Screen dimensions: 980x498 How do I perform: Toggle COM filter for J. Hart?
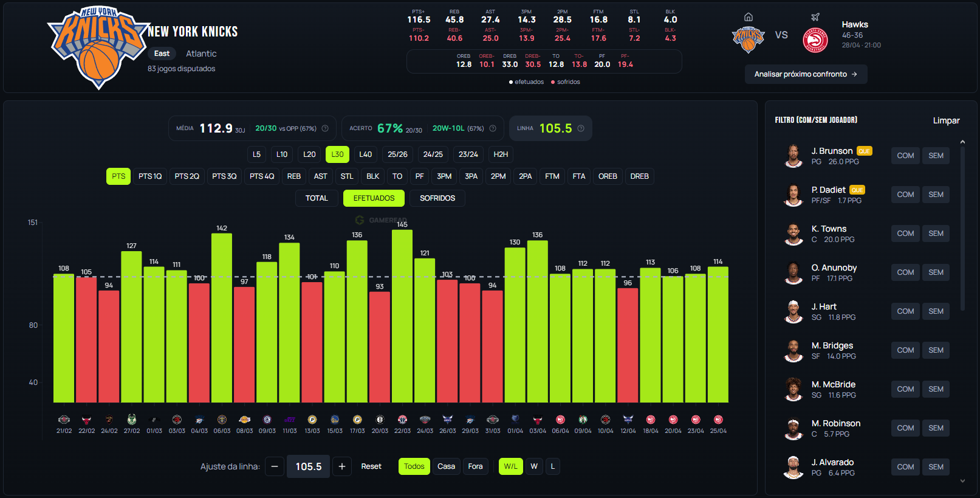[905, 311]
